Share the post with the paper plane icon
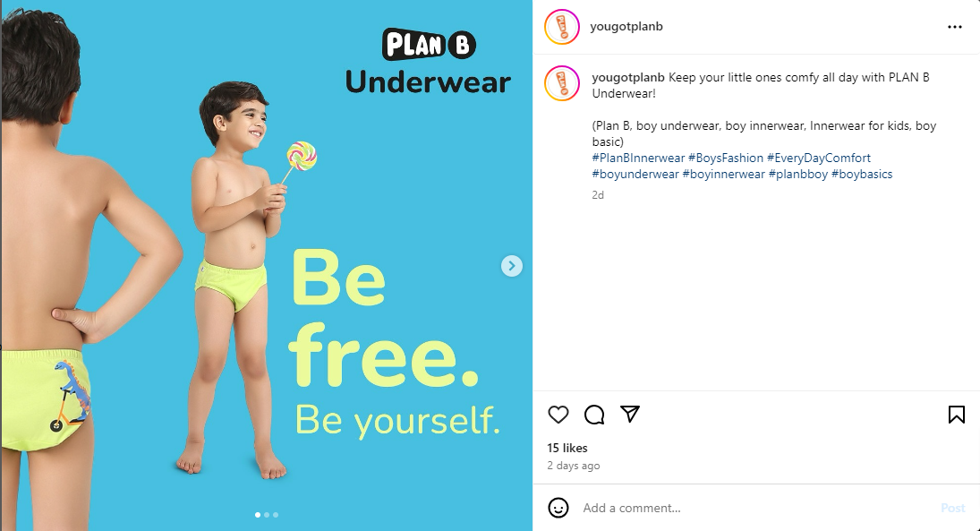 (630, 414)
